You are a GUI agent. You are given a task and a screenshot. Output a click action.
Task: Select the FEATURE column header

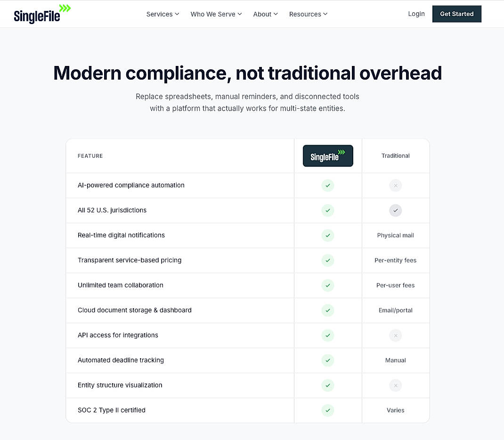90,156
